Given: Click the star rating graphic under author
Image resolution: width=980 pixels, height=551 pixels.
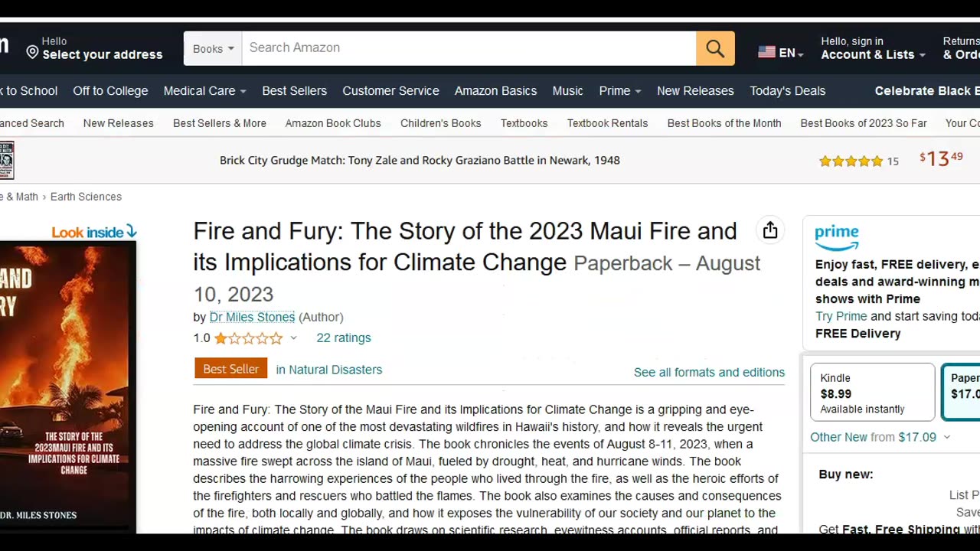Looking at the screenshot, I should [248, 338].
